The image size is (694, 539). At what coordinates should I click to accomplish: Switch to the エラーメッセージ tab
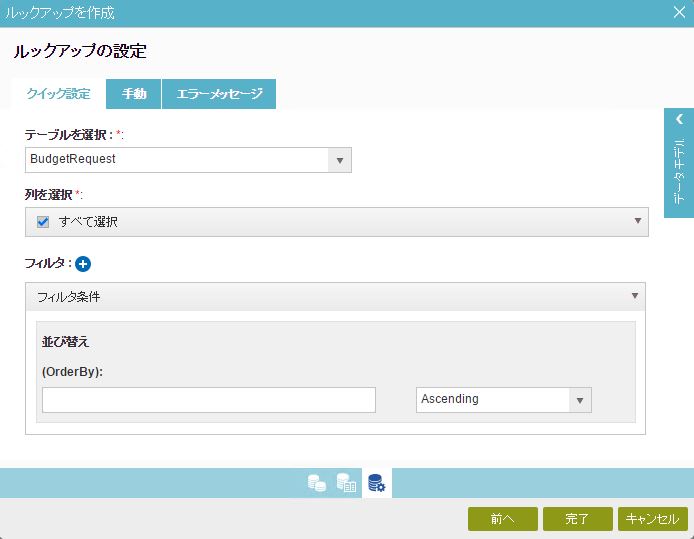click(x=219, y=94)
